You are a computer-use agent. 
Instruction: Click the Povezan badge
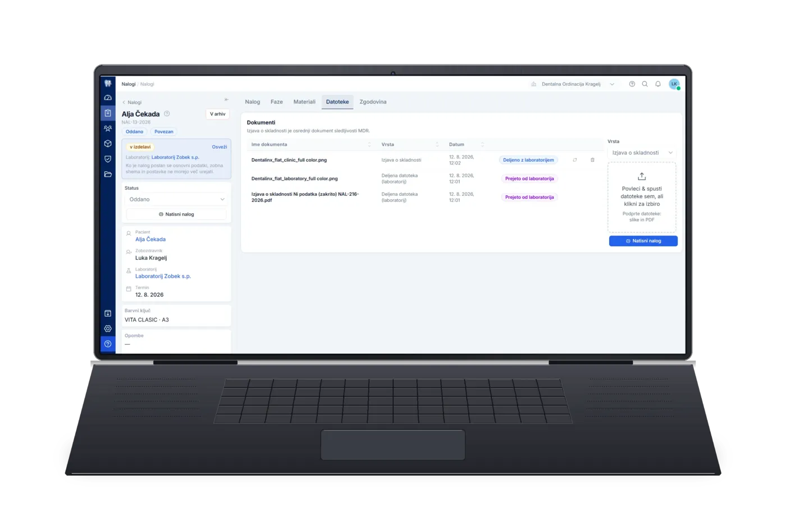[x=164, y=132]
